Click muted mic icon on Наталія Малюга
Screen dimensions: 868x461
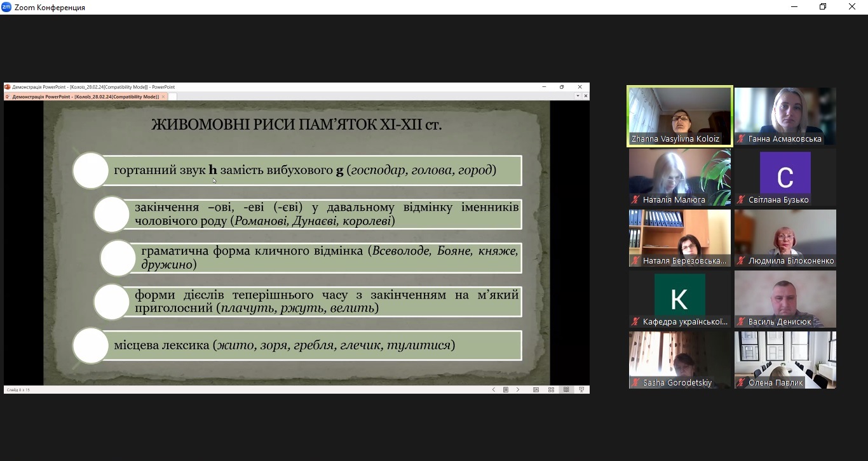635,200
